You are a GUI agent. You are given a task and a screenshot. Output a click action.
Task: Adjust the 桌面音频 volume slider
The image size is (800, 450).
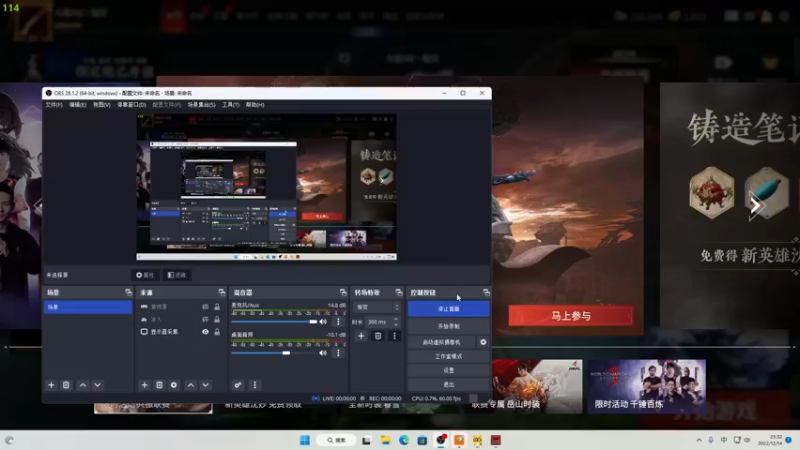[274, 353]
